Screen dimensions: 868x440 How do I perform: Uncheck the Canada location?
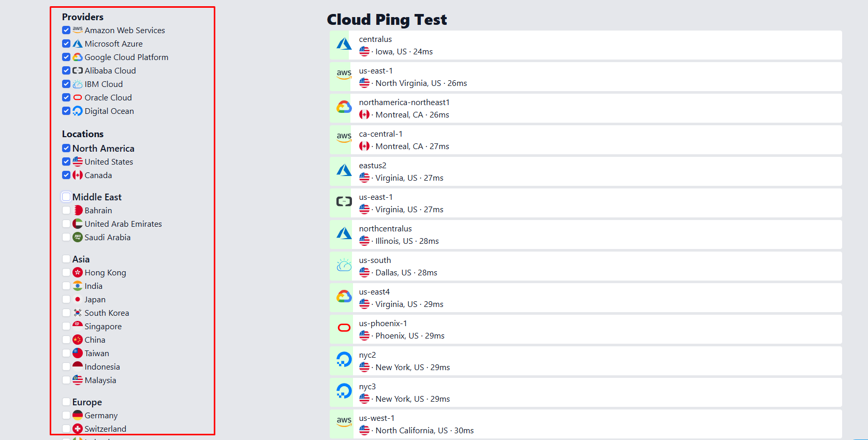[66, 175]
